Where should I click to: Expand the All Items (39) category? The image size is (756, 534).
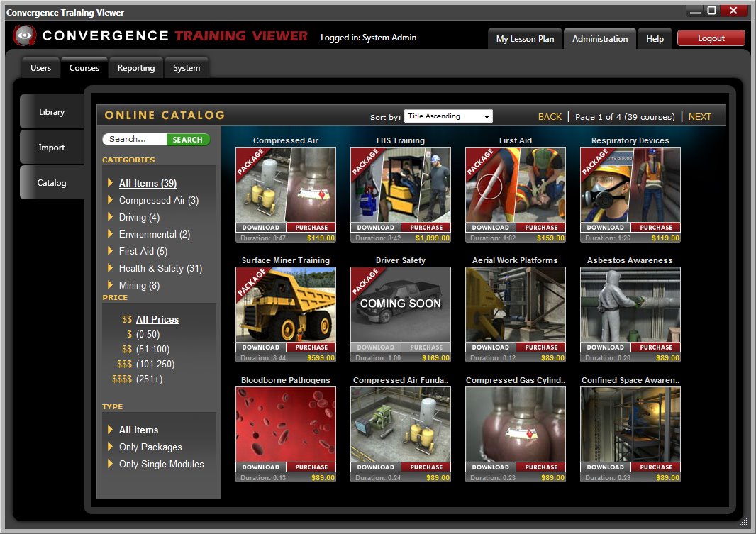[148, 183]
